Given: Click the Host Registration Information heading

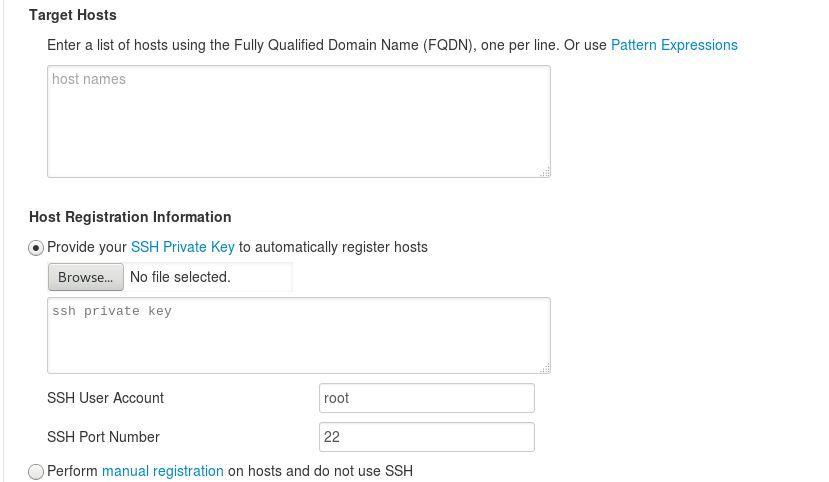Looking at the screenshot, I should [x=130, y=217].
